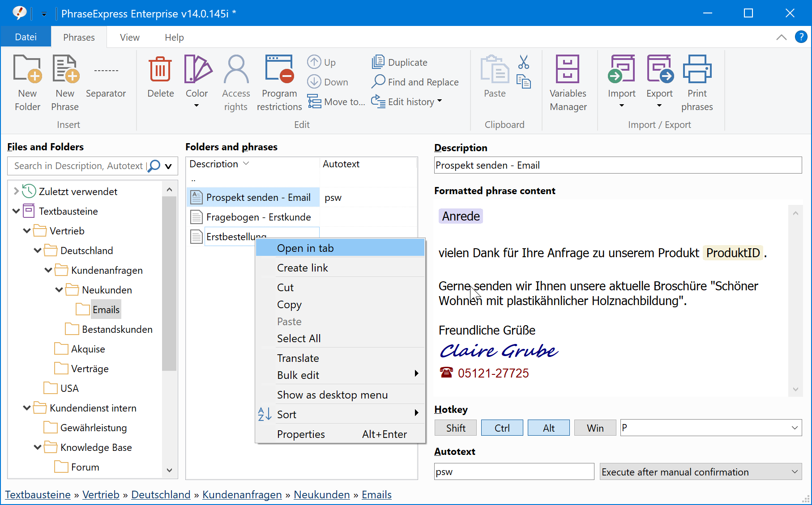Image resolution: width=812 pixels, height=505 pixels.
Task: Open Find and Replace
Action: (415, 82)
